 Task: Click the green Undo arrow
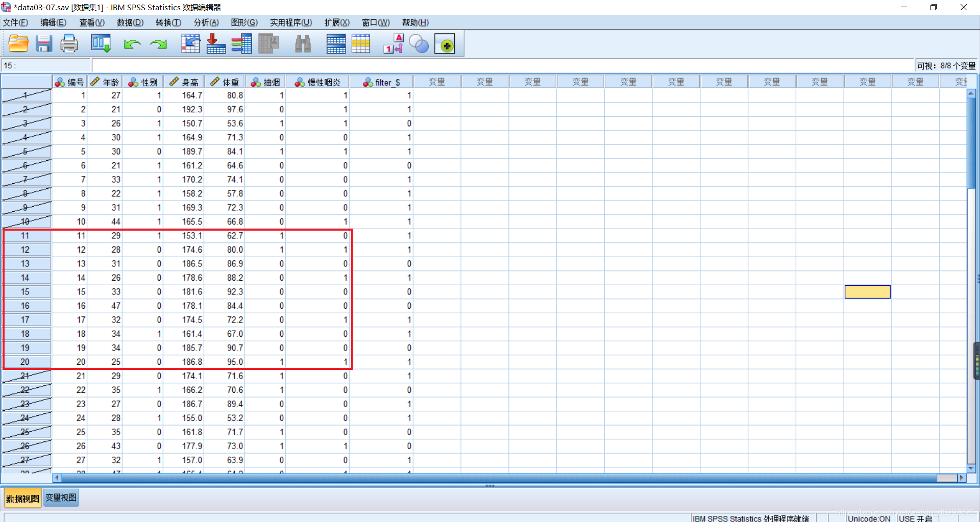(132, 44)
